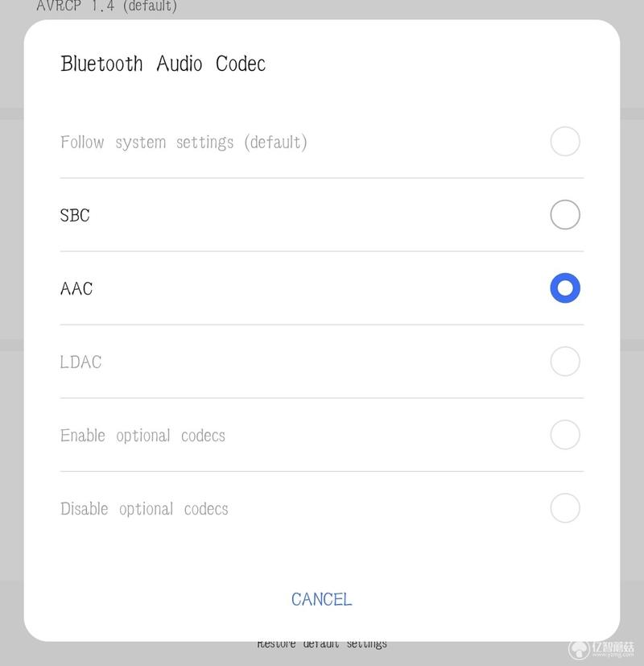Click the word Bluetooth in dialog title

[101, 64]
